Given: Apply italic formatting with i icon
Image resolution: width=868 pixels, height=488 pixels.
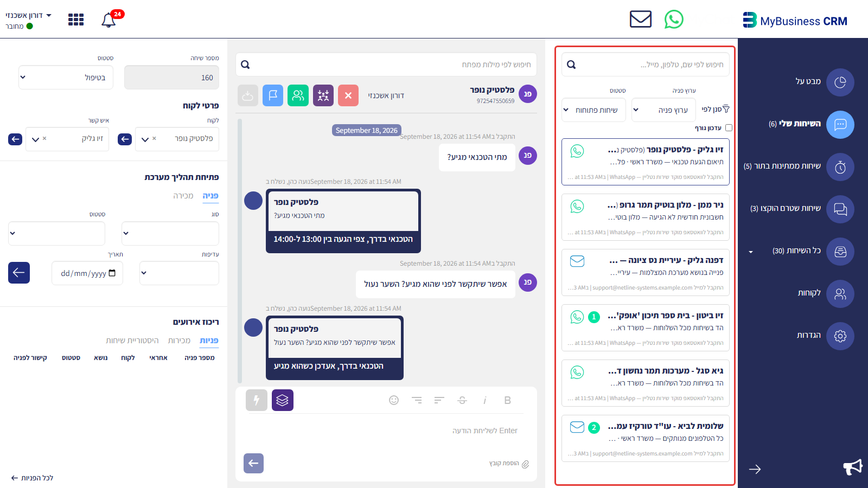Looking at the screenshot, I should (x=485, y=400).
